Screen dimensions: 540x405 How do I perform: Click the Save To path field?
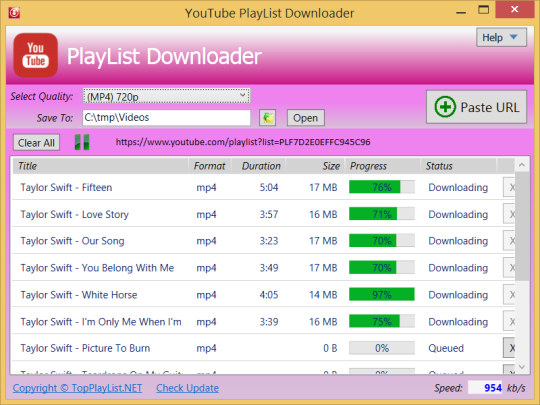coord(166,118)
